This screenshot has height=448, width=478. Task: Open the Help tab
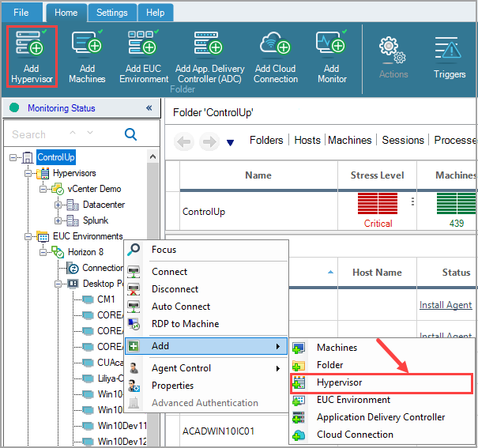coord(156,13)
